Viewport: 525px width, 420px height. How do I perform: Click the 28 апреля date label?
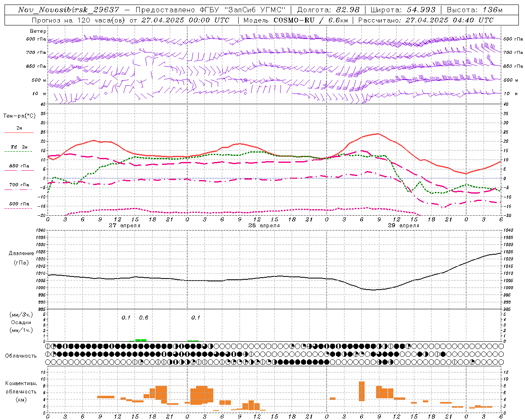click(264, 226)
